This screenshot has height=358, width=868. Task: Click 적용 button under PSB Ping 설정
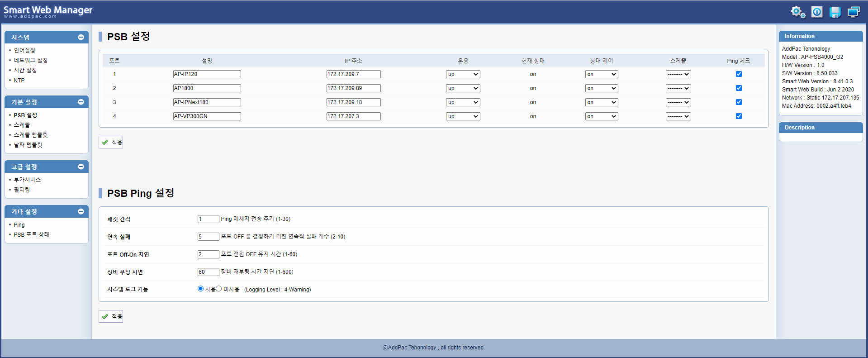pyautogui.click(x=111, y=316)
